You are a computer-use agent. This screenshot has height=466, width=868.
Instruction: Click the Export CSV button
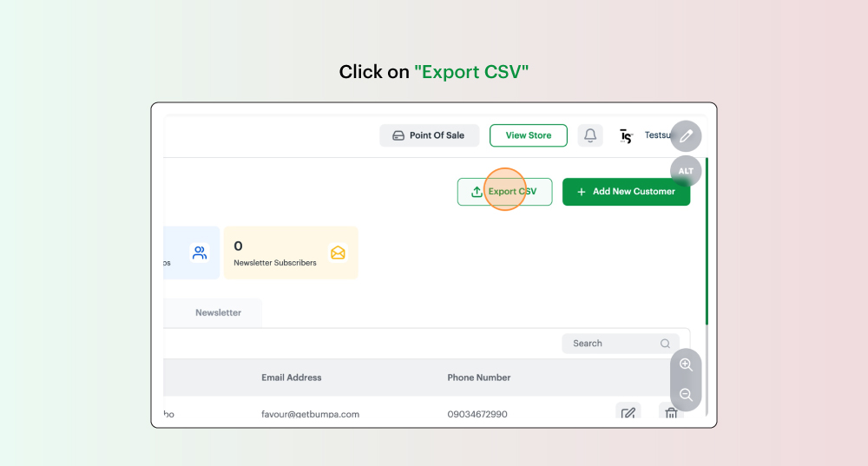[x=504, y=192]
